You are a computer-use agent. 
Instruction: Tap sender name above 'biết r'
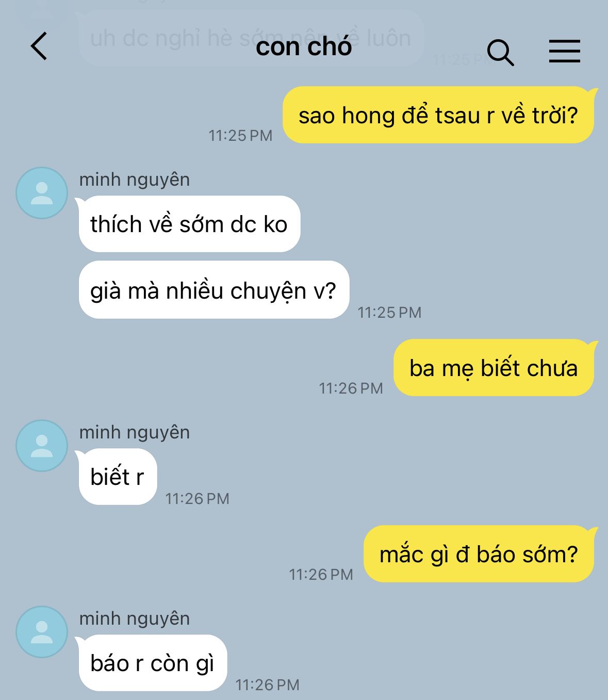coord(135,432)
